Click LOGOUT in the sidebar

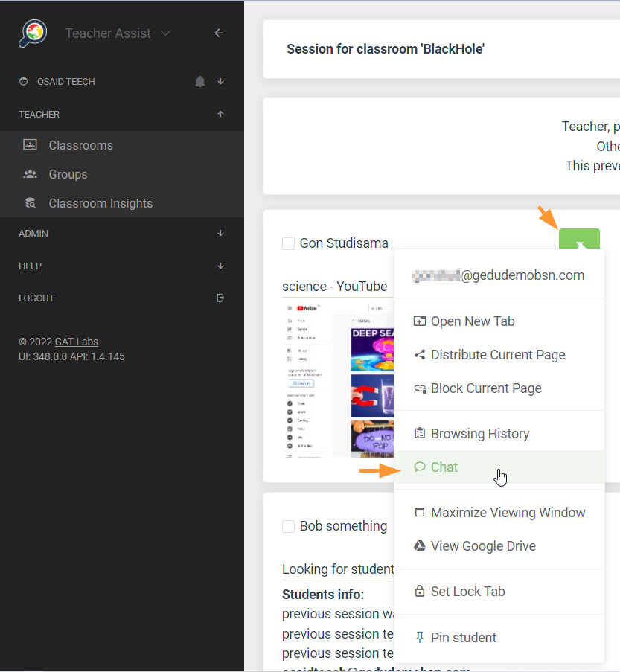point(36,298)
